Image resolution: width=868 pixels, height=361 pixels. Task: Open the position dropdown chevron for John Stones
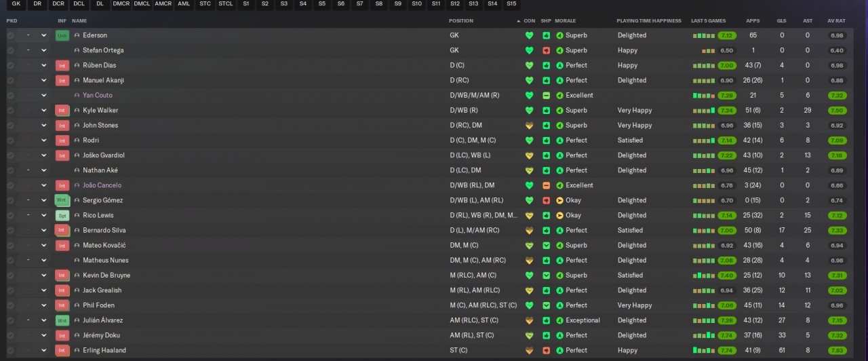point(44,125)
